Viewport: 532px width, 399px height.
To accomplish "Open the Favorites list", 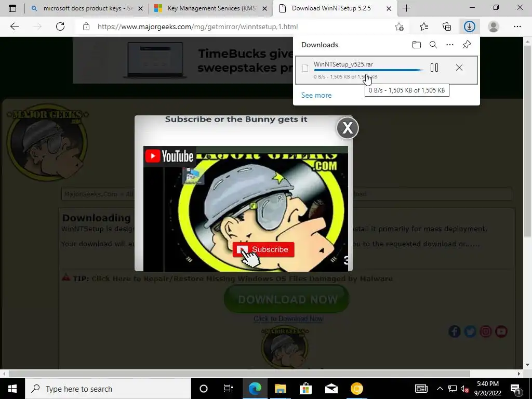I will 424,26.
